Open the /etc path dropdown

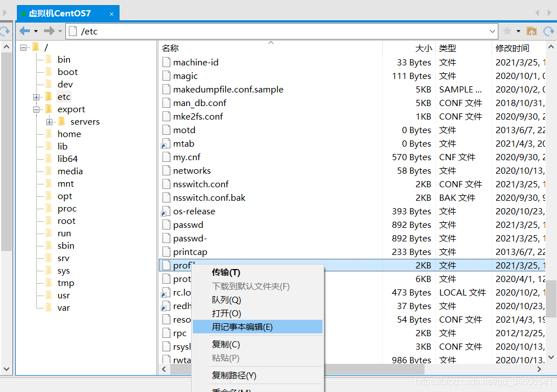[x=492, y=31]
